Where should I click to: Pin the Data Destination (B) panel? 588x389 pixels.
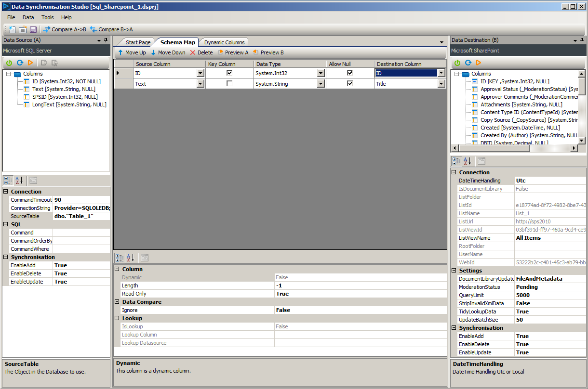pyautogui.click(x=582, y=40)
